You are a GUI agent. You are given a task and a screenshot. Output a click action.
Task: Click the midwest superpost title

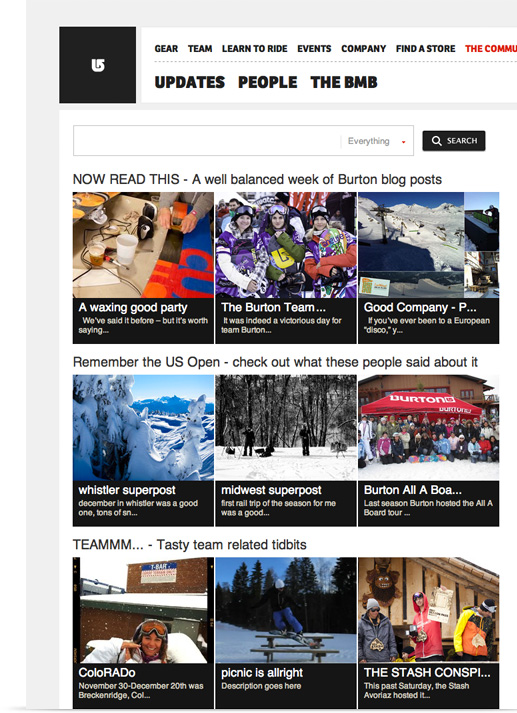pos(271,490)
